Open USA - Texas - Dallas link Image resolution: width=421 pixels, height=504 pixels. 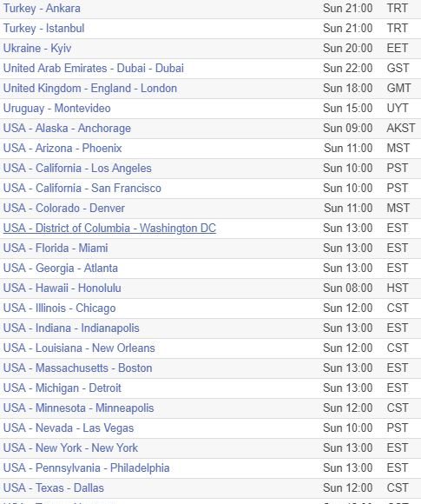[54, 488]
